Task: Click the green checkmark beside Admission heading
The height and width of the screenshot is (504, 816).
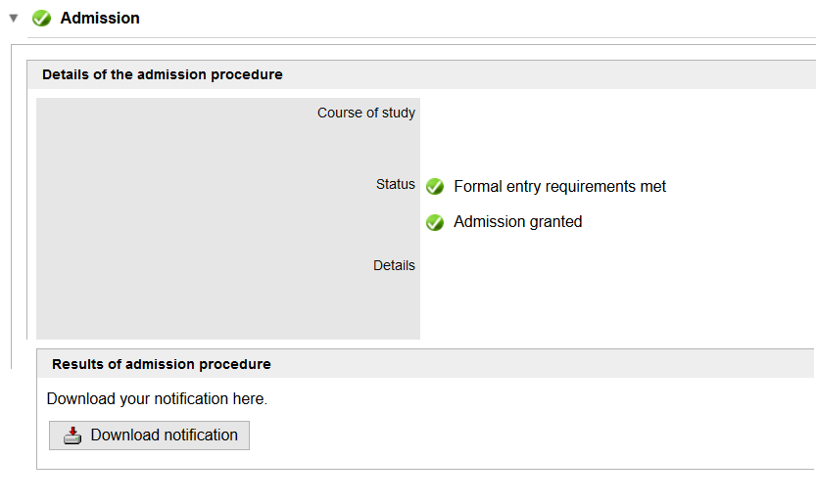Action: [41, 18]
